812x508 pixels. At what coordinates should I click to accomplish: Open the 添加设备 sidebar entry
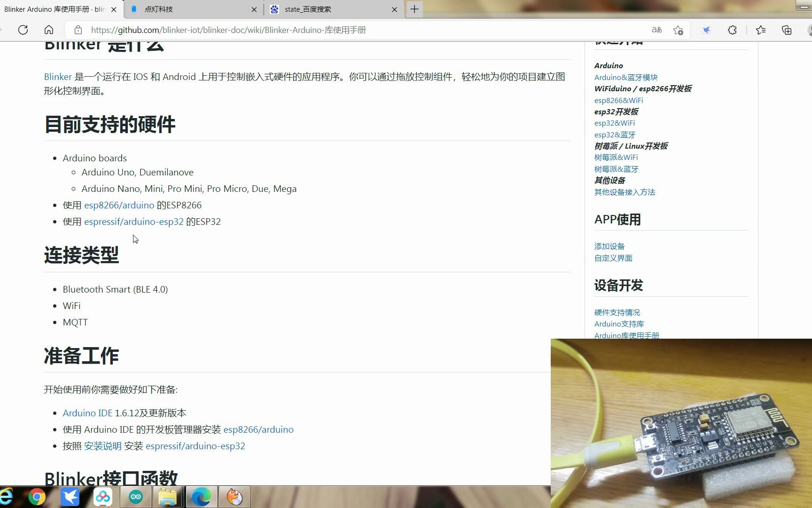[x=609, y=246]
